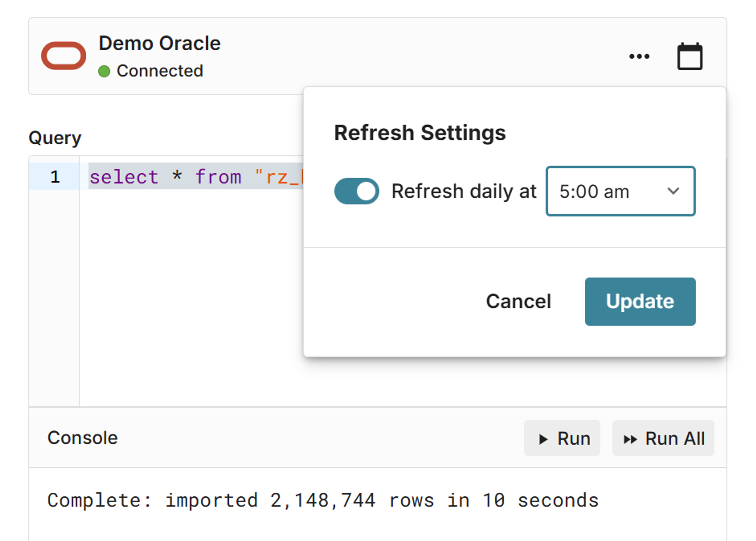Click the Query section label
Screen dimensions: 756x541
tap(55, 138)
